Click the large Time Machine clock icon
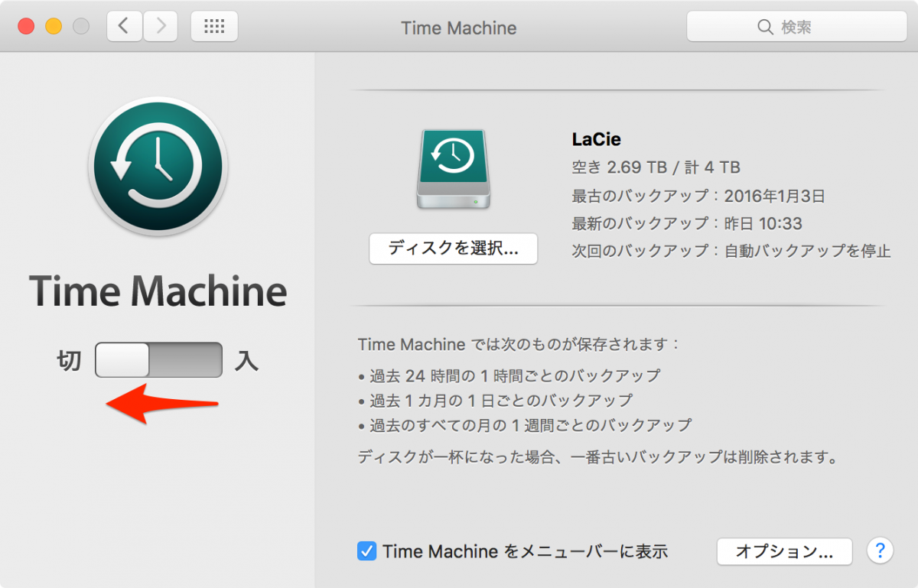918x588 pixels. (157, 165)
